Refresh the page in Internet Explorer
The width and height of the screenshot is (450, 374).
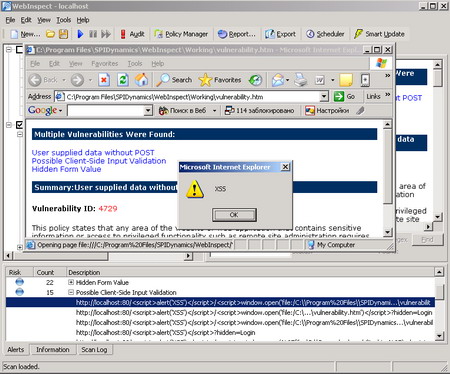point(123,80)
